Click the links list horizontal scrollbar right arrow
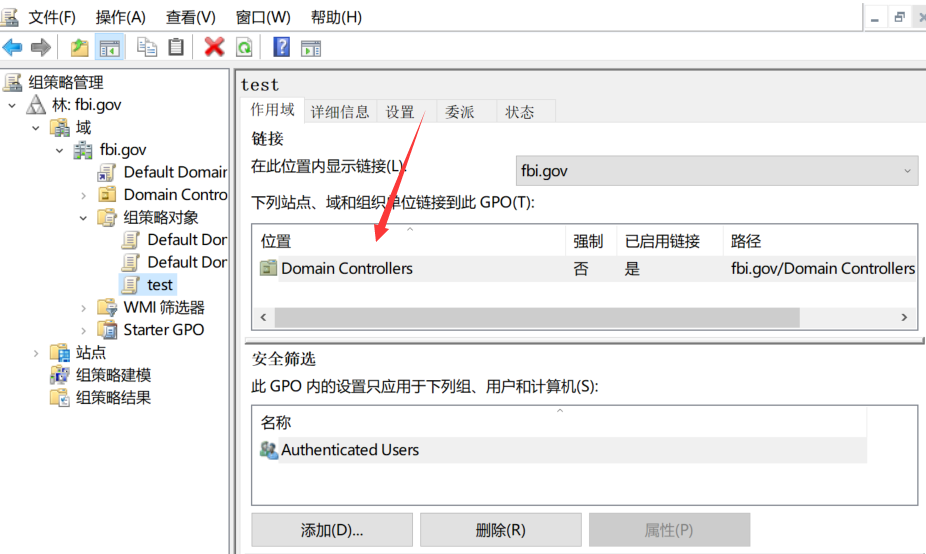The width and height of the screenshot is (926, 554). (x=904, y=317)
